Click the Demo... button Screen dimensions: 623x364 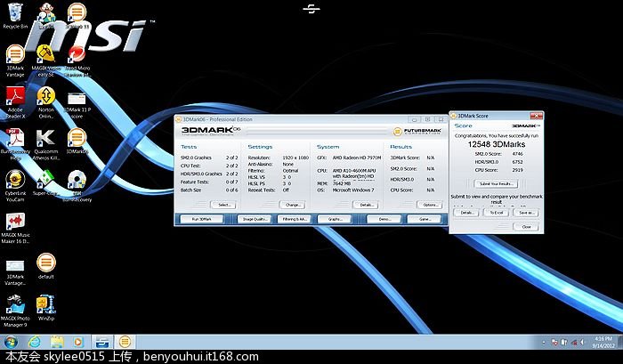[384, 219]
